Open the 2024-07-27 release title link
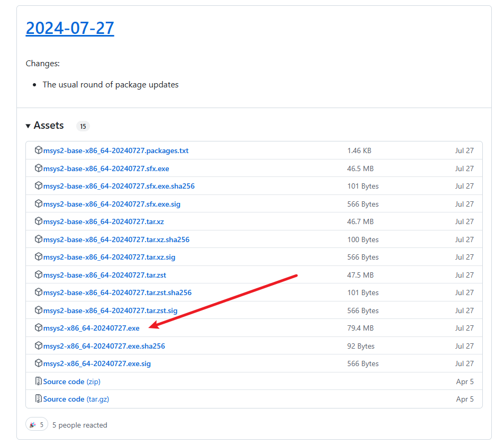The width and height of the screenshot is (504, 444). pyautogui.click(x=70, y=28)
